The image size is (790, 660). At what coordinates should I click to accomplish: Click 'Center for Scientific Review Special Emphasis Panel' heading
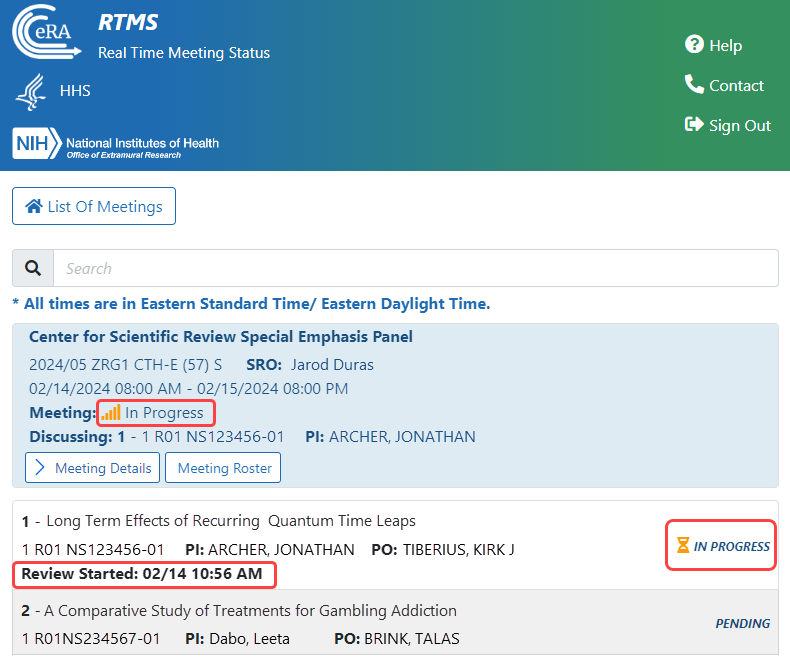click(x=221, y=337)
